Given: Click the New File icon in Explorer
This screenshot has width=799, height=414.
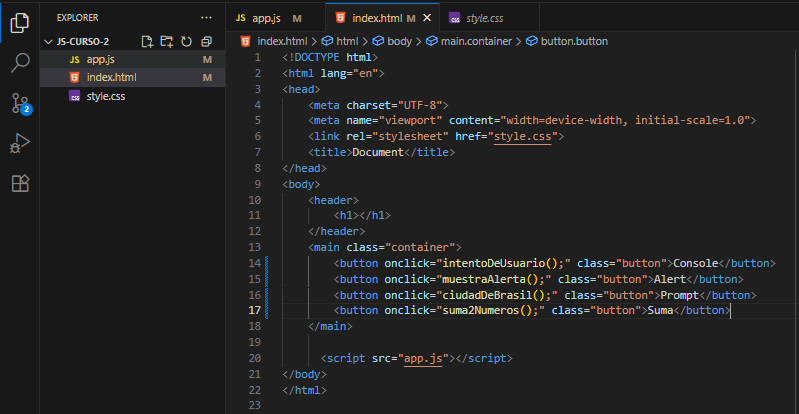Looking at the screenshot, I should pos(147,42).
